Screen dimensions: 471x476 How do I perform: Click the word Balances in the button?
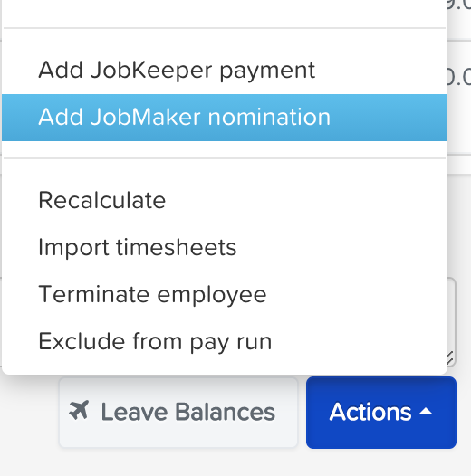point(226,412)
